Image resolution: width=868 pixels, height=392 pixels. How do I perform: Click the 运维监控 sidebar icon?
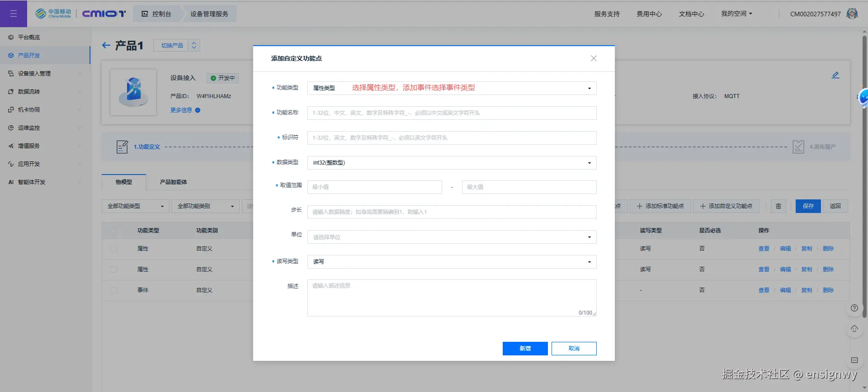11,128
